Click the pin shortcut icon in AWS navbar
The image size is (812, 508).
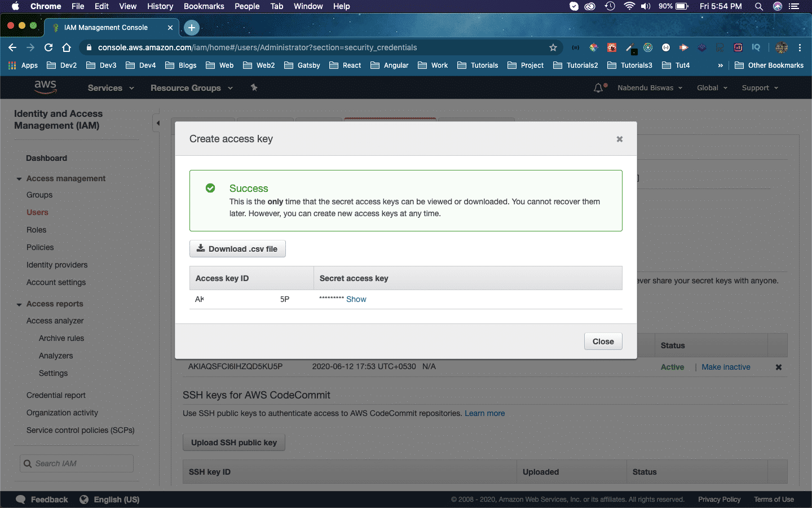(254, 87)
